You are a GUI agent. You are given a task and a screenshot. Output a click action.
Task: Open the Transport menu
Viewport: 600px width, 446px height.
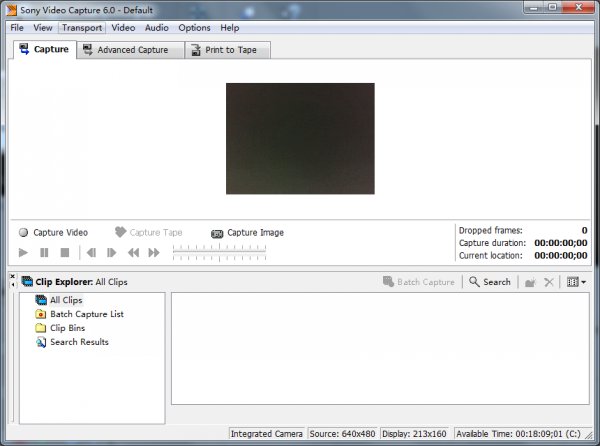[x=82, y=28]
